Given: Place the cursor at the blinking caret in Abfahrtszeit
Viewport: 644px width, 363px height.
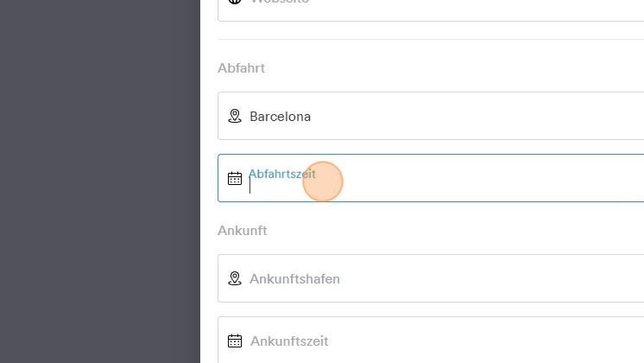Looking at the screenshot, I should (249, 186).
